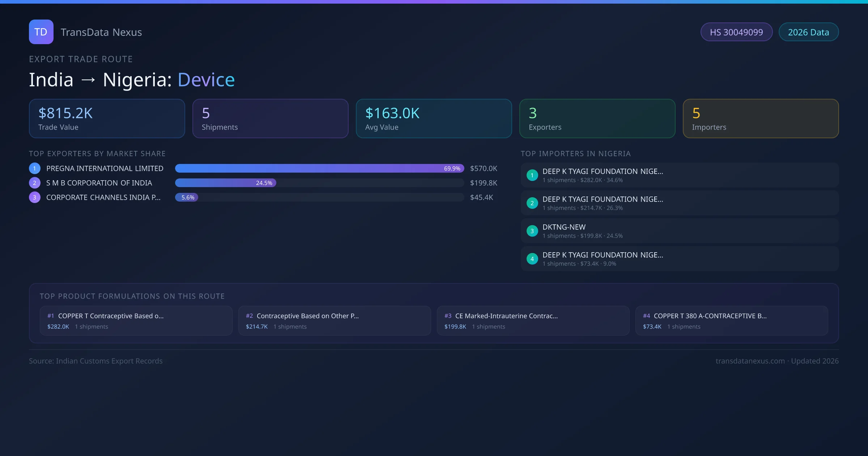Click green rank 3 badge beside DKTNG-NEW
The image size is (868, 456).
[x=532, y=231]
